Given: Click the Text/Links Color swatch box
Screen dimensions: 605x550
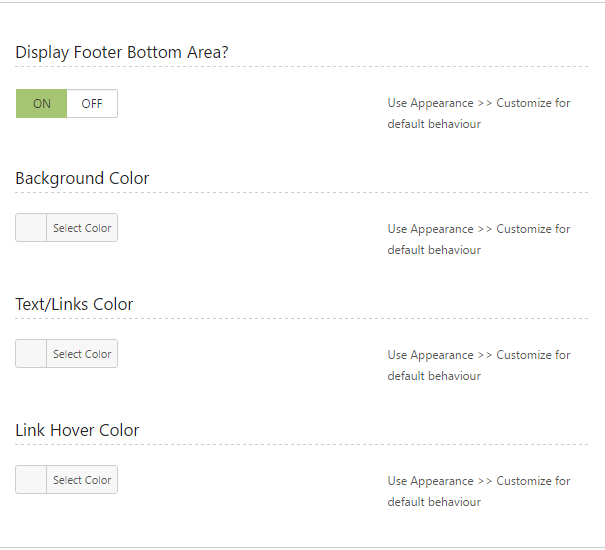Looking at the screenshot, I should 31,354.
